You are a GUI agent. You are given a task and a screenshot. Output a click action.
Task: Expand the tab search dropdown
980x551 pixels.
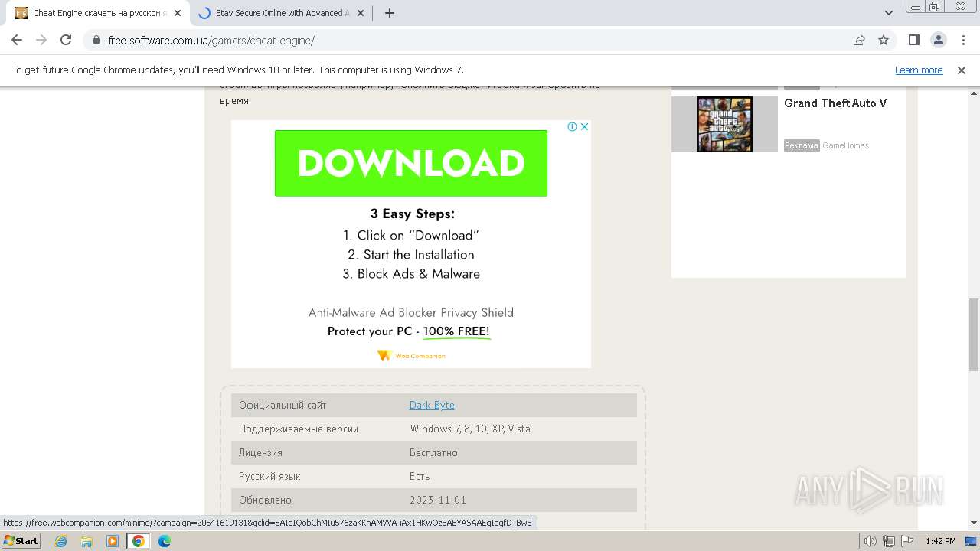pyautogui.click(x=889, y=13)
